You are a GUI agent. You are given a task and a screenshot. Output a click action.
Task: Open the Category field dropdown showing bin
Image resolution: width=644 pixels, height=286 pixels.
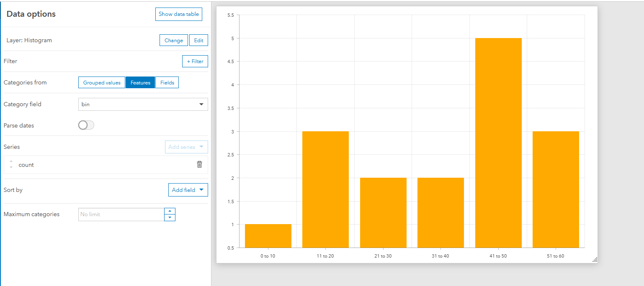pos(143,104)
